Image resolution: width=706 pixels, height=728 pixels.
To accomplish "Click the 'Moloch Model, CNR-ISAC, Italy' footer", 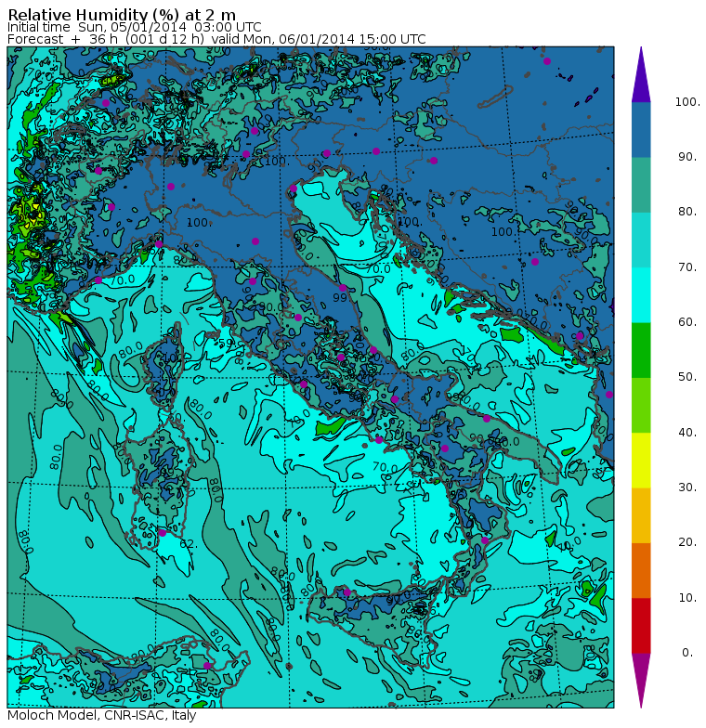I will pyautogui.click(x=102, y=715).
